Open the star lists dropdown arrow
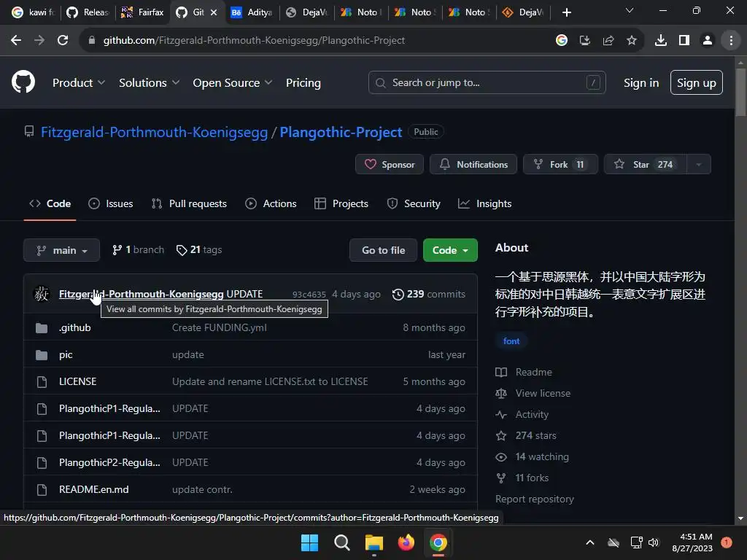 699,164
